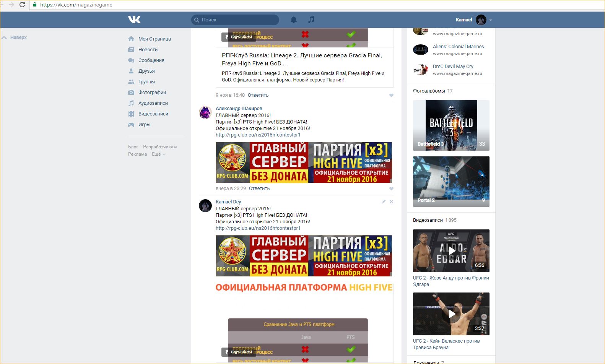Viewport: 605px width, 364px height.
Task: Click the Поиск search field
Action: pyautogui.click(x=235, y=20)
